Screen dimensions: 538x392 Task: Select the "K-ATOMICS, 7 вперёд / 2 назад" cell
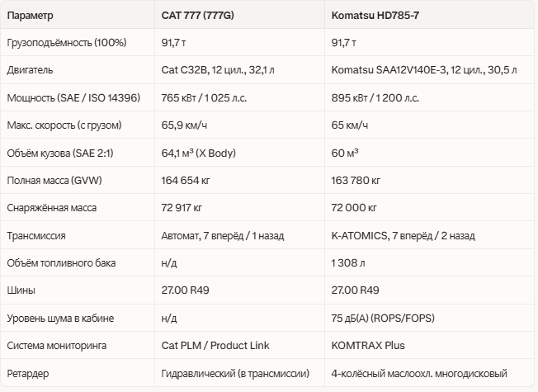click(403, 235)
